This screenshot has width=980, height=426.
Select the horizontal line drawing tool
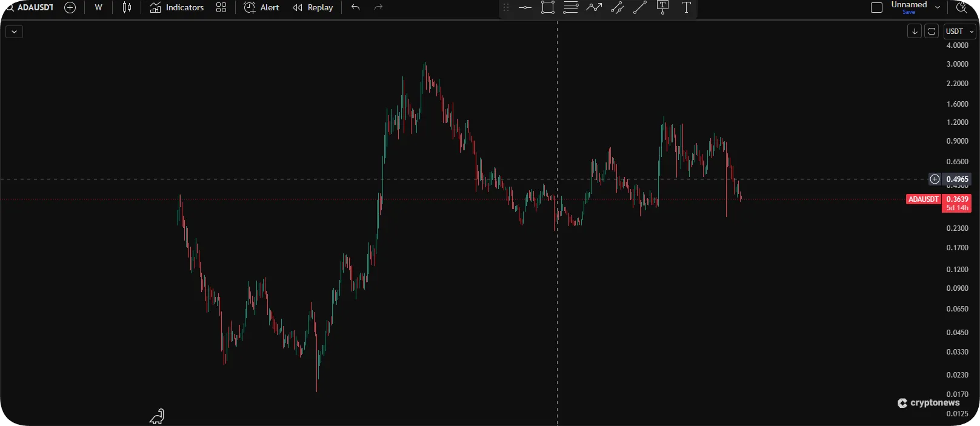525,8
